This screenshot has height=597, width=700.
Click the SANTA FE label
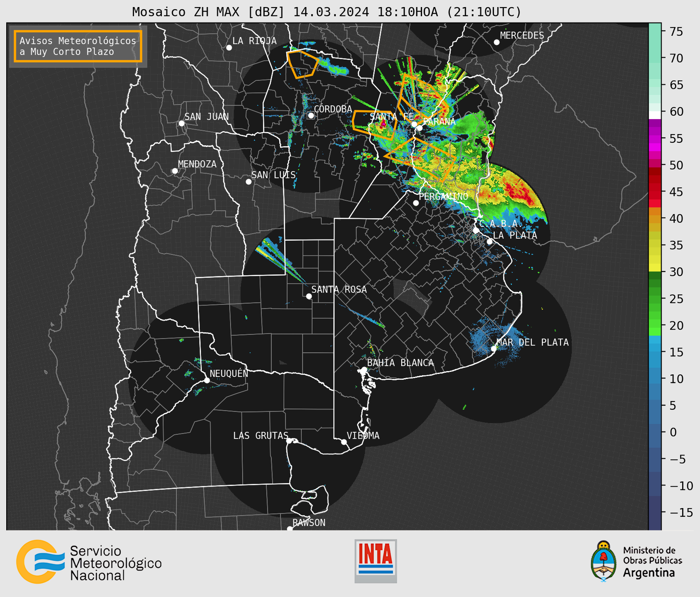391,117
